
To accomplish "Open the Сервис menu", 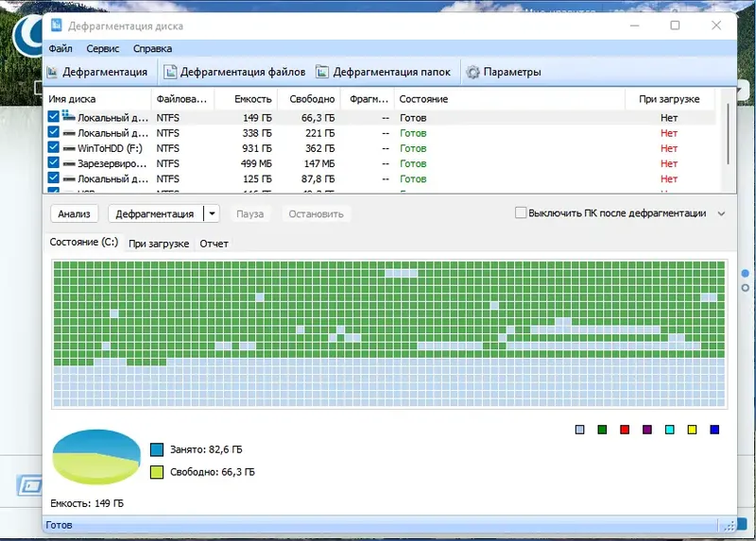I will pyautogui.click(x=103, y=49).
